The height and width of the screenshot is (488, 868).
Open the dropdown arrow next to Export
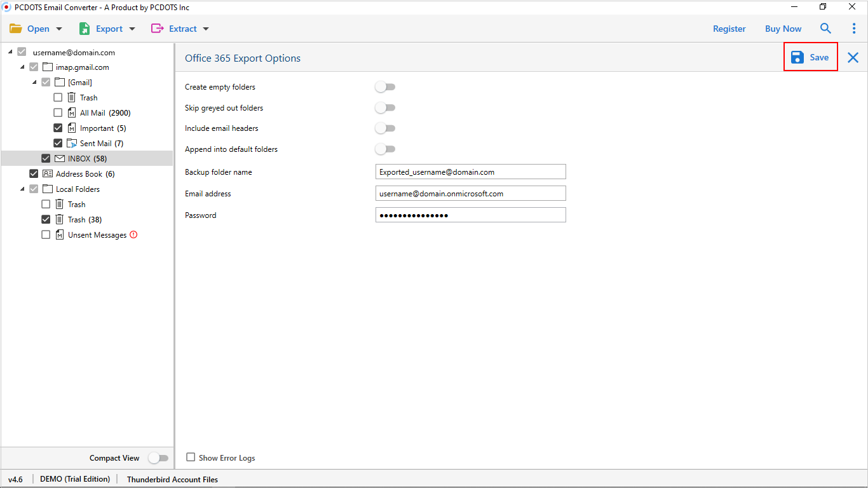click(132, 29)
